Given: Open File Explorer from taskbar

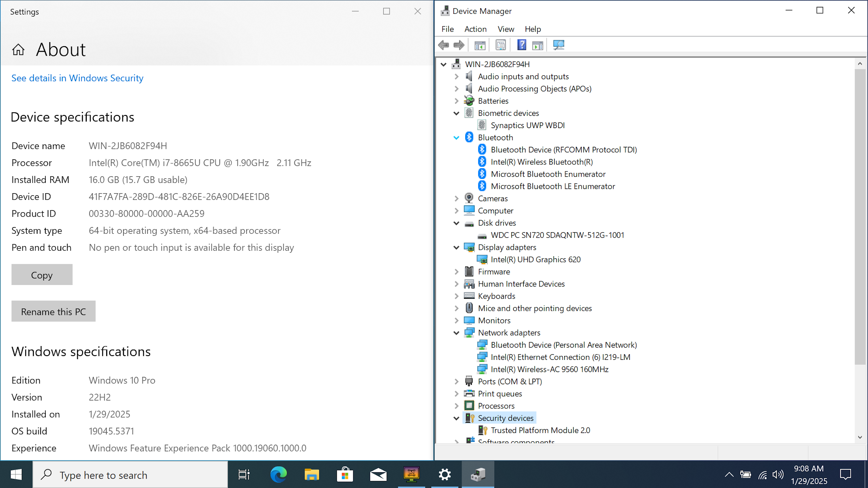Looking at the screenshot, I should point(312,475).
